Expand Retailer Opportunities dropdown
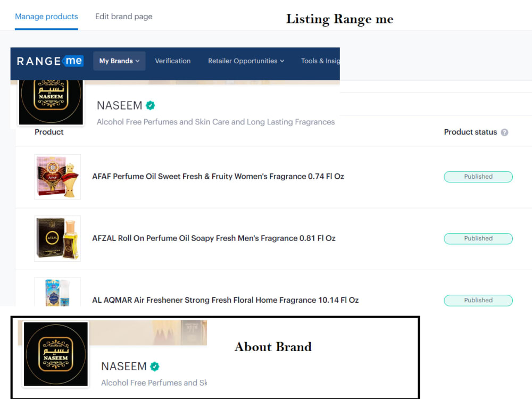The image size is (532, 399). click(246, 61)
